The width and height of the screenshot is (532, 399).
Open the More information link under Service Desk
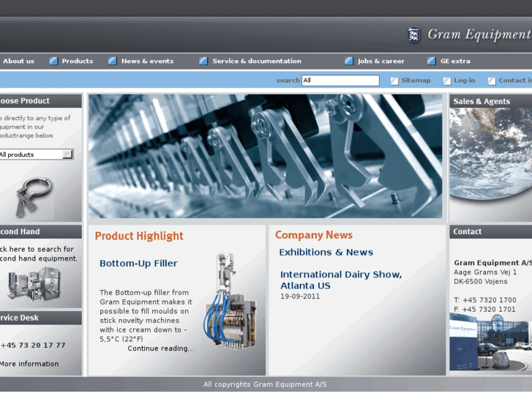[x=29, y=364]
